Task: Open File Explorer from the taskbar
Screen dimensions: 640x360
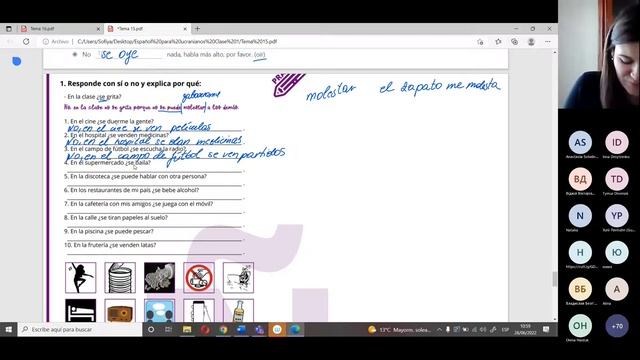Action: click(x=187, y=329)
